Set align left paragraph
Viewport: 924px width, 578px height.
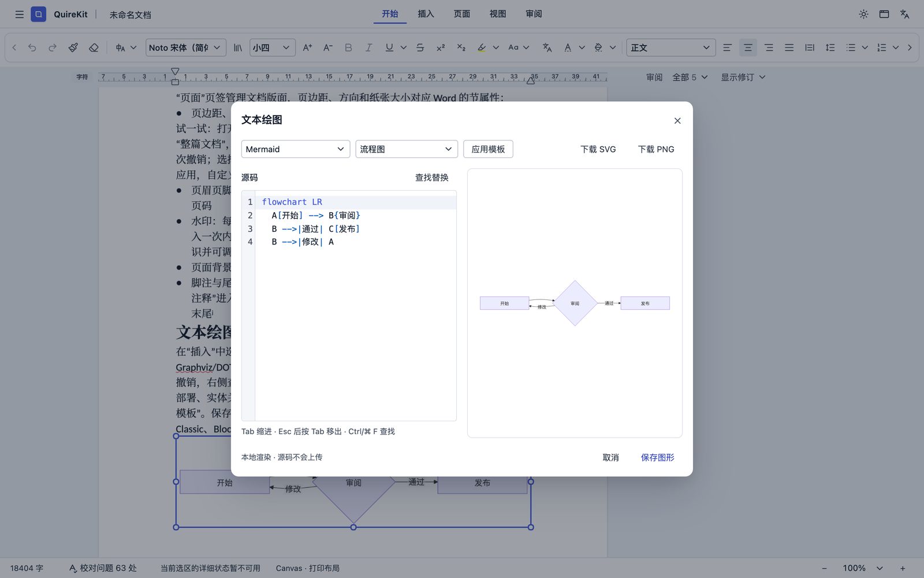(x=727, y=47)
